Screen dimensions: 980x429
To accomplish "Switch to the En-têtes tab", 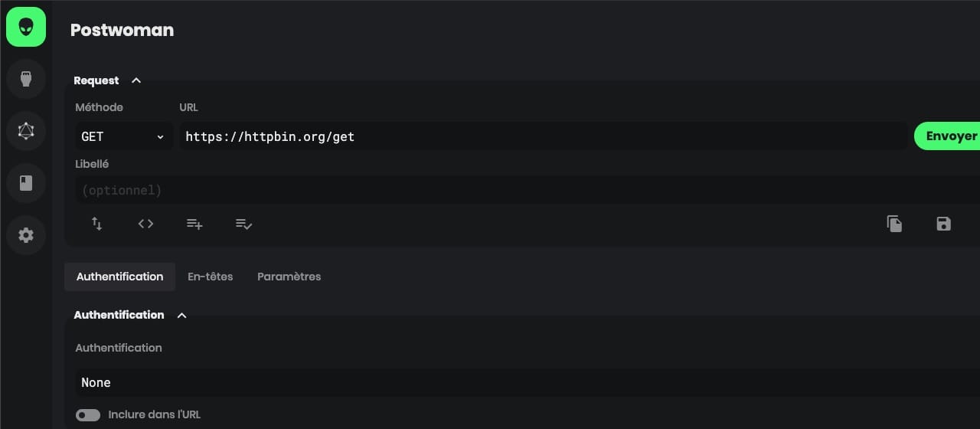I will coord(210,277).
